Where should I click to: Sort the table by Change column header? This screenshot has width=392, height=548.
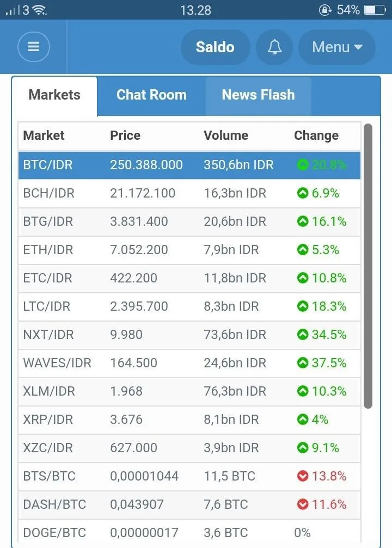[x=316, y=136]
